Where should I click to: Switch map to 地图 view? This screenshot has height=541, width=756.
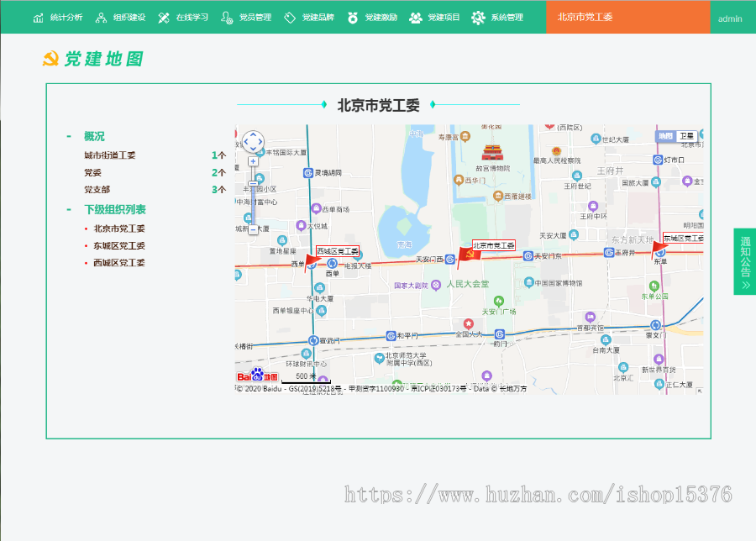coord(666,136)
